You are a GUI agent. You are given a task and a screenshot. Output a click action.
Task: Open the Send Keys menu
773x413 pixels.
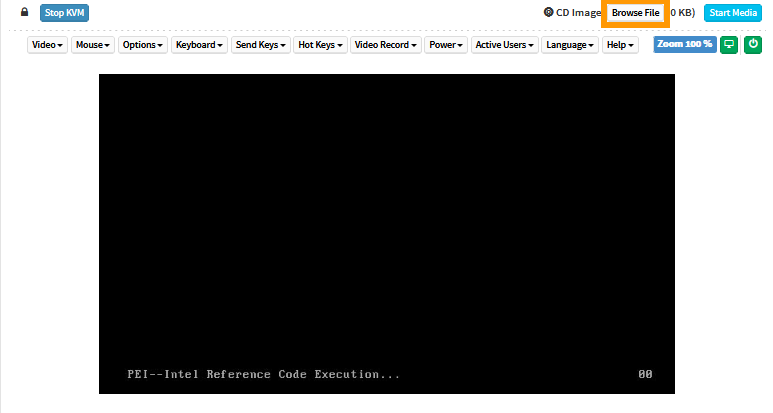(x=260, y=45)
